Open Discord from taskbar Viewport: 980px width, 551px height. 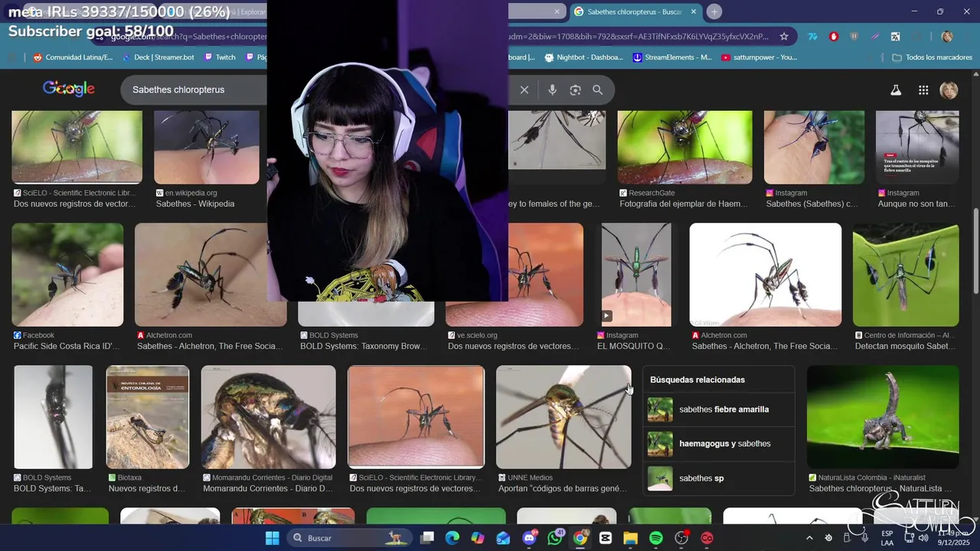pos(529,538)
